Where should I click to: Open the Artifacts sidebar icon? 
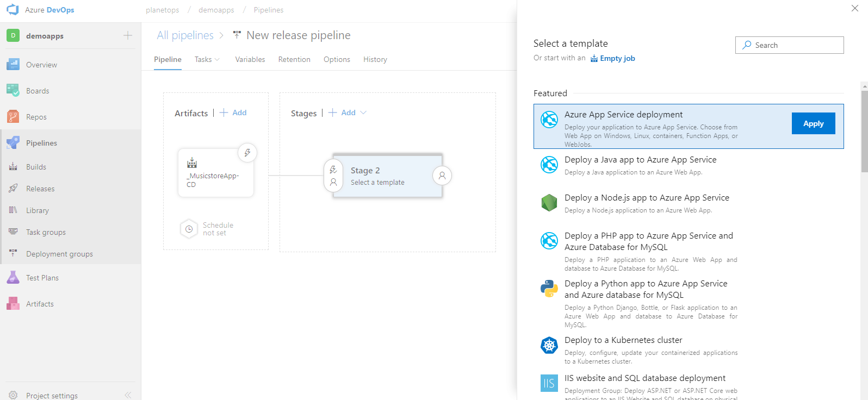pyautogui.click(x=13, y=304)
